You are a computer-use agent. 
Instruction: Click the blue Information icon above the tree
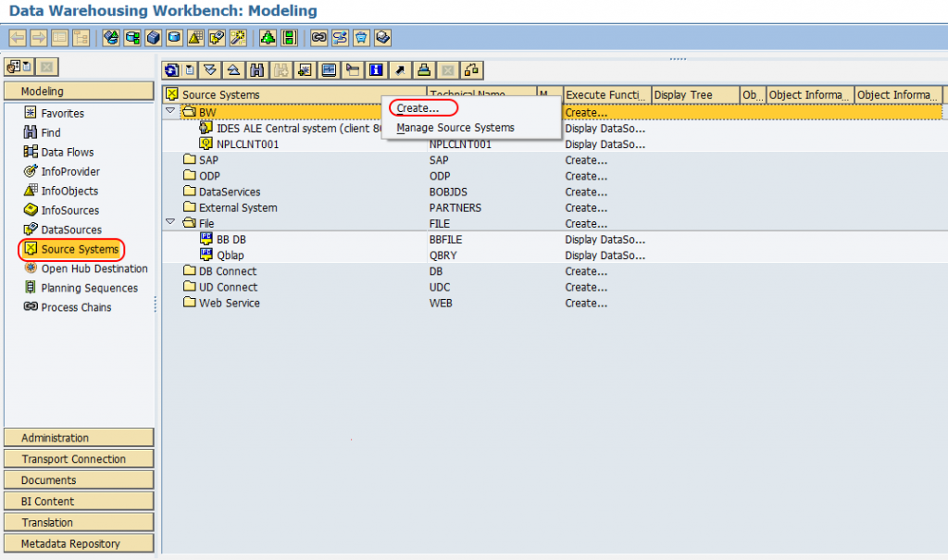click(x=375, y=70)
